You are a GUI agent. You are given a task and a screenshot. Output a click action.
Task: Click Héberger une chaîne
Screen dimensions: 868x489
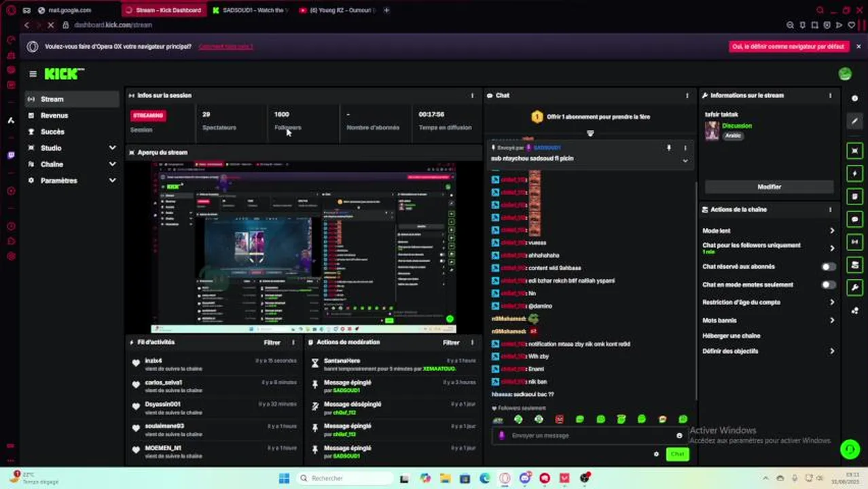coord(731,336)
